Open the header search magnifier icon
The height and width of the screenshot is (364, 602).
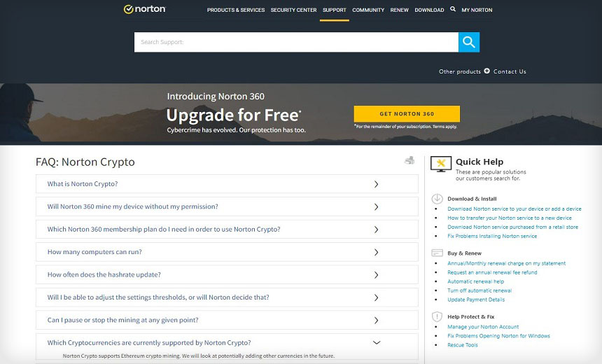pyautogui.click(x=453, y=9)
